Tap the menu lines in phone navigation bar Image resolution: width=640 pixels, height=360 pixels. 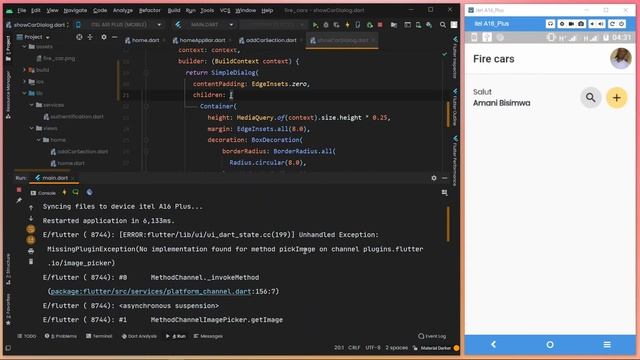pyautogui.click(x=607, y=344)
